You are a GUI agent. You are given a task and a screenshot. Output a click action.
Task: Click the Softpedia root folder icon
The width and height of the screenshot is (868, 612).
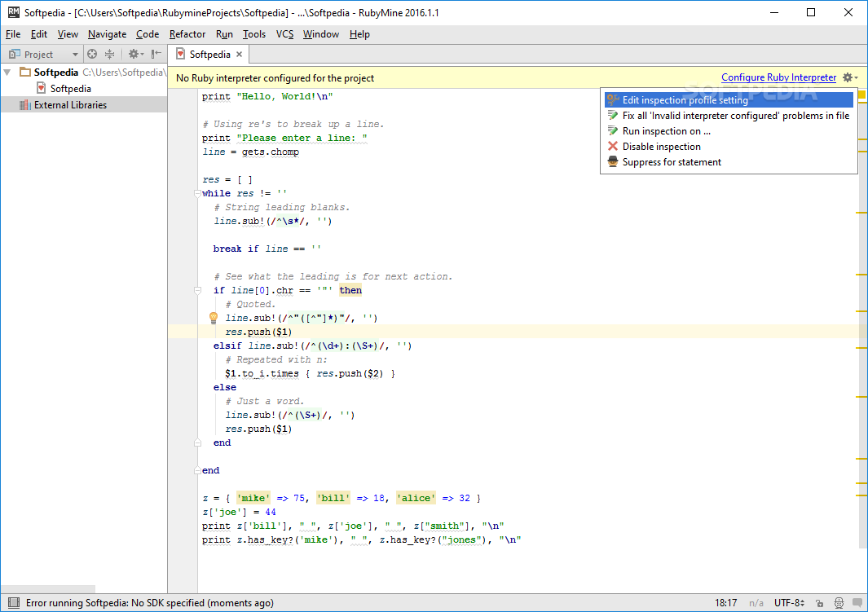(25, 72)
